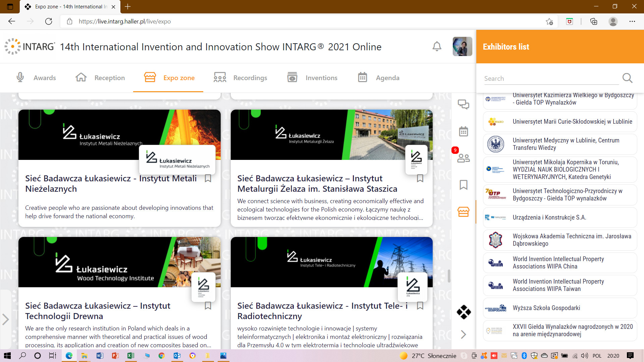644x362 pixels.
Task: Open taskbar search magnifier
Action: pos(22,356)
